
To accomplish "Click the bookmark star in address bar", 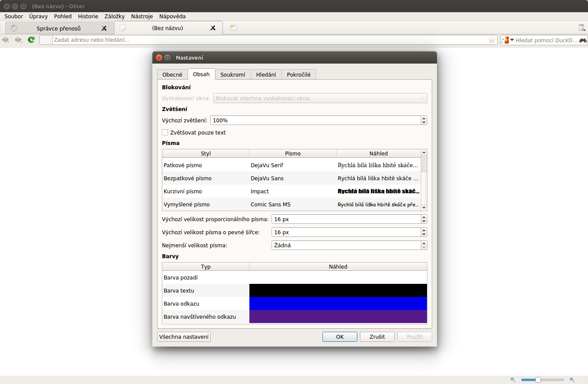I will [x=492, y=40].
